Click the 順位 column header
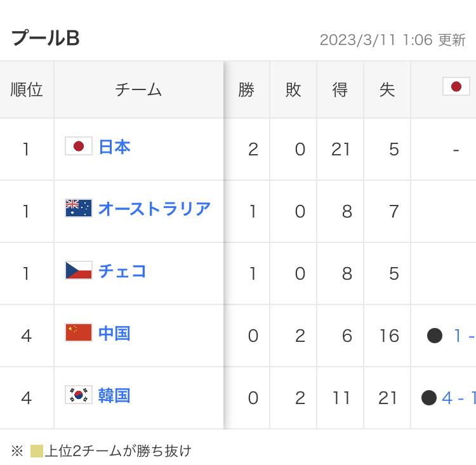 27,89
